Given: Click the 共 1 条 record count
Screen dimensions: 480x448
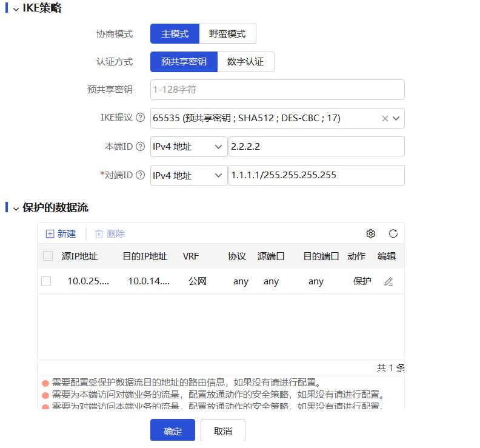Looking at the screenshot, I should point(391,367).
